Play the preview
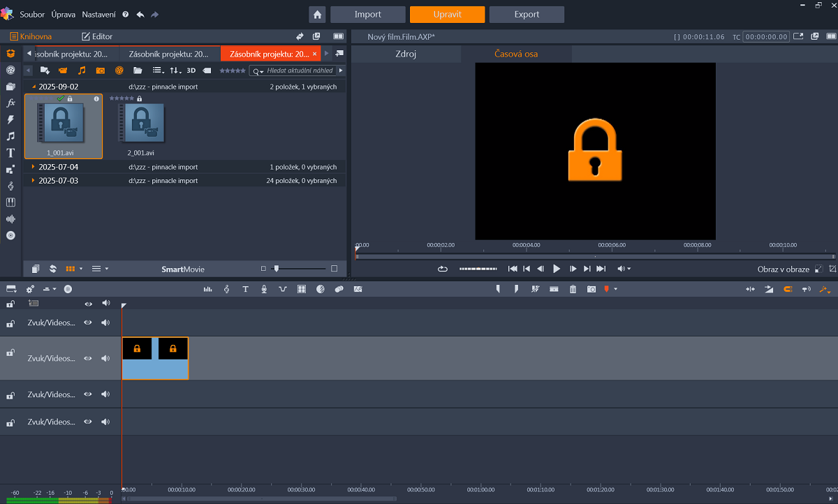Screen dimensions: 838x504 click(557, 269)
